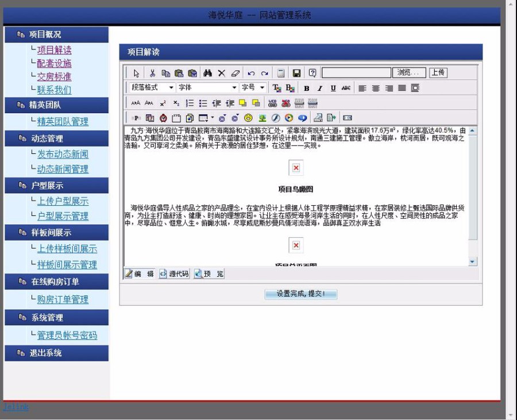Select 退出系统 to log out
Image resolution: width=517 pixels, height=420 pixels.
56,353
